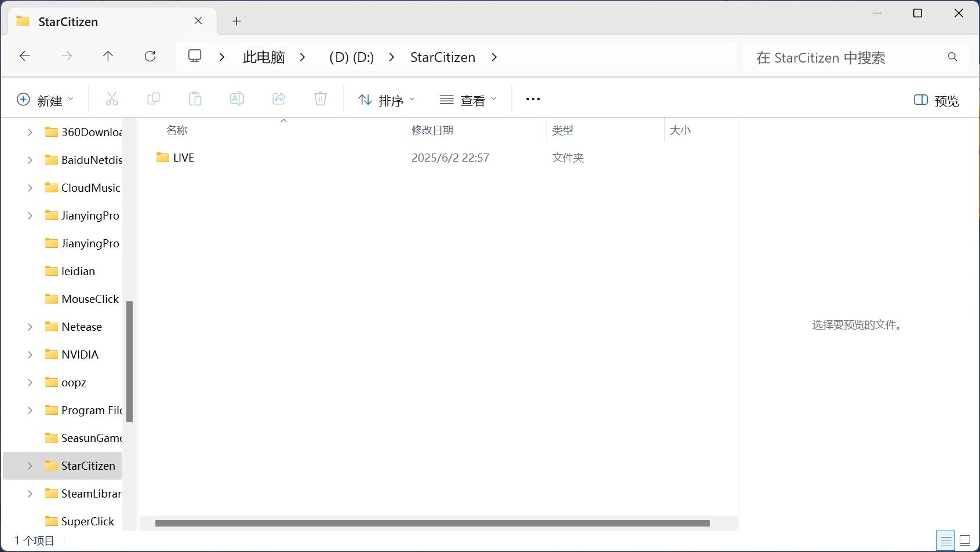Viewport: 980px width, 552px height.
Task: Expand the NVIDIA tree node
Action: tap(30, 354)
